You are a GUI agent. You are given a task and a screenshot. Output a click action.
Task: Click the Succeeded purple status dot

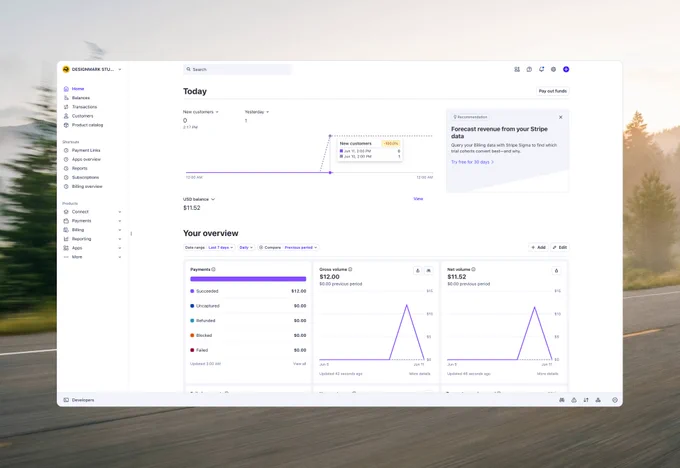pos(192,291)
